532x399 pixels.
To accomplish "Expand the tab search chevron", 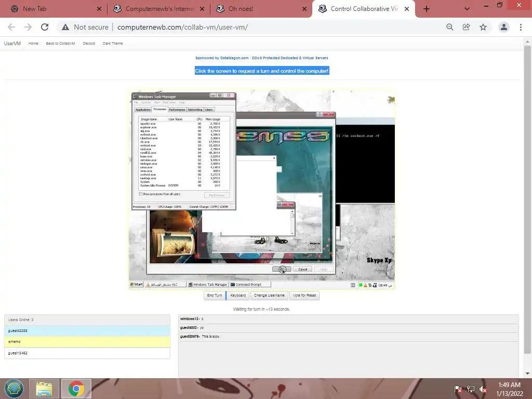I will pyautogui.click(x=467, y=9).
